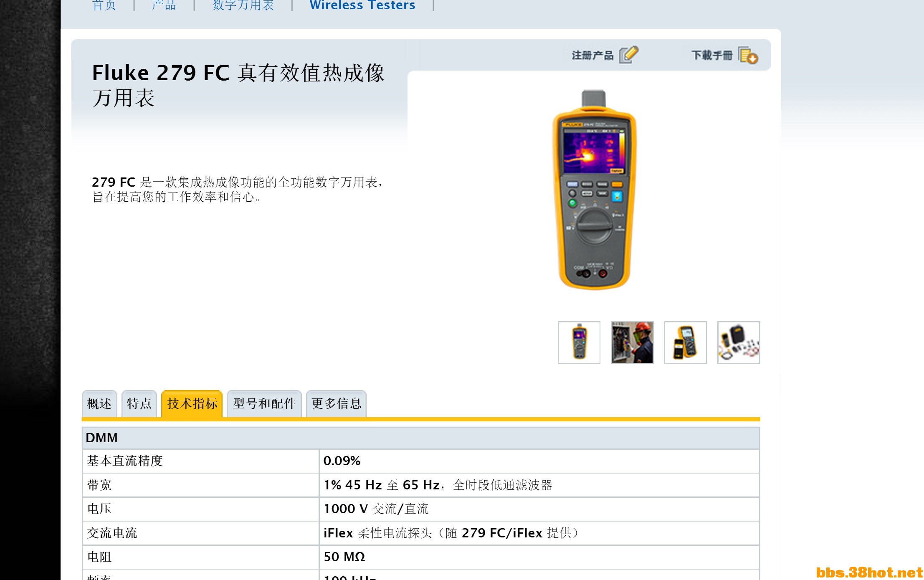Click the 0.09% value cell
Screen dimensions: 924x580
click(x=539, y=461)
